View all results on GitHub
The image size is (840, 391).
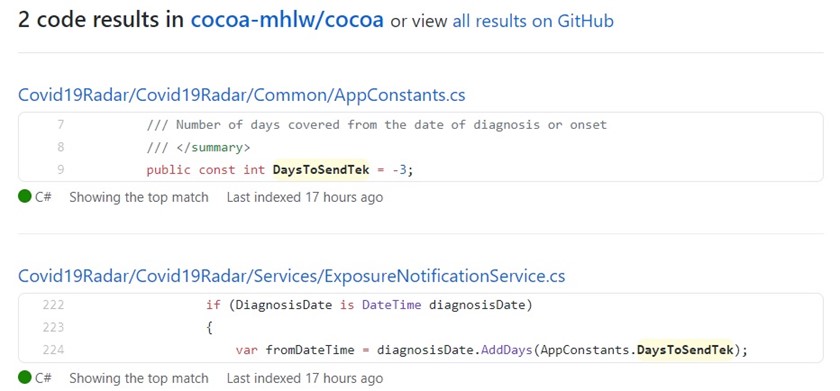(533, 21)
